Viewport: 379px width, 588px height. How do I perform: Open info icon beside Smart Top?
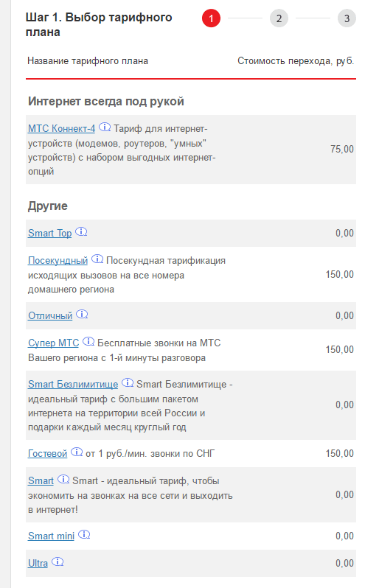pos(81,232)
